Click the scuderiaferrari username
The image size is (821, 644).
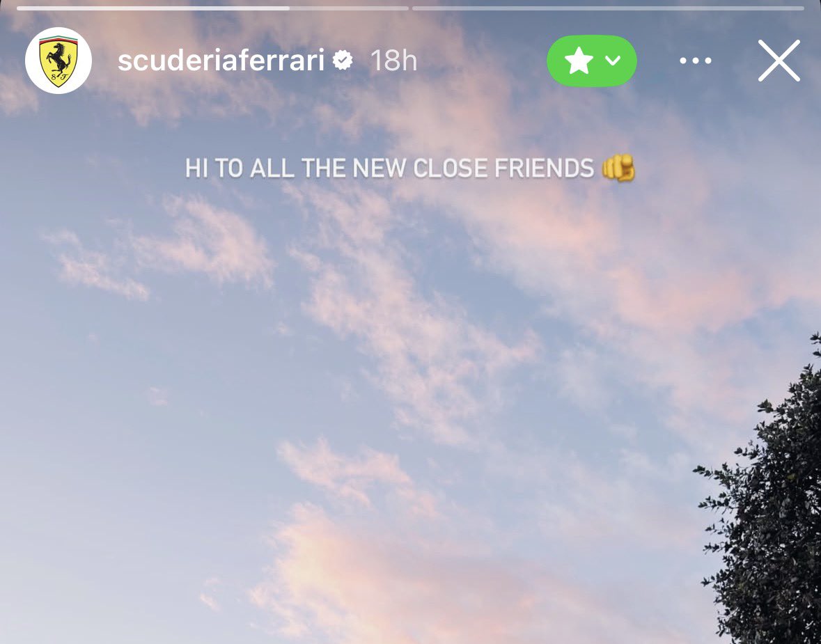click(221, 61)
